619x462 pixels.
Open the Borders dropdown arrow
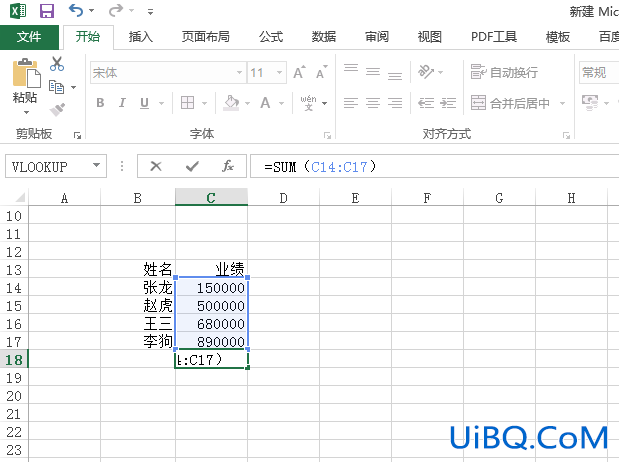(x=204, y=103)
